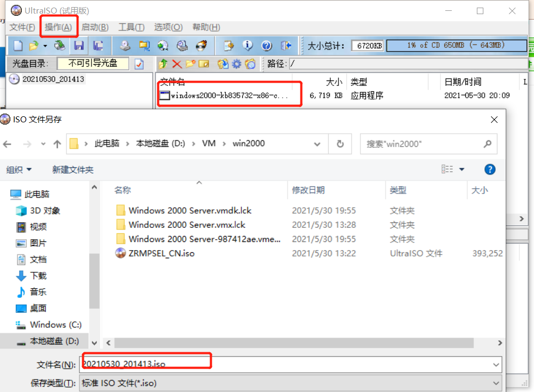
Task: Click the Open file folder icon
Action: point(34,45)
